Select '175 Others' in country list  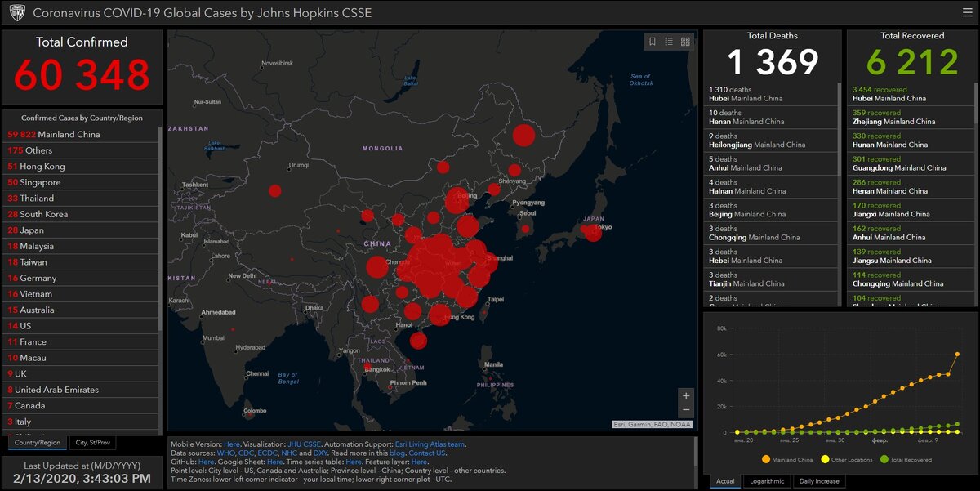click(x=81, y=150)
